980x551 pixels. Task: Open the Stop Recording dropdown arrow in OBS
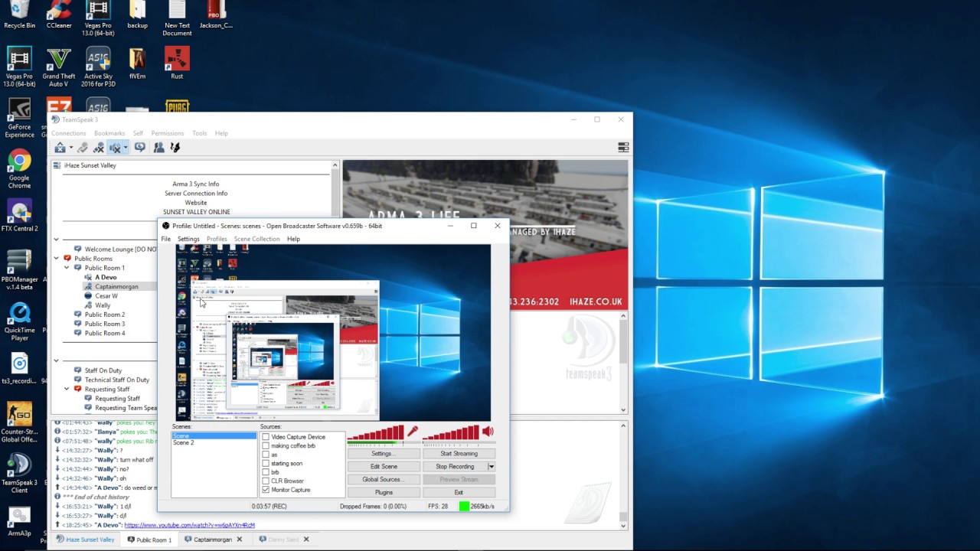click(491, 466)
